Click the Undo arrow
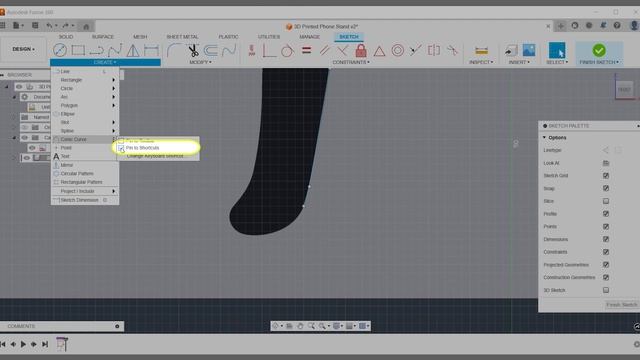Image resolution: width=640 pixels, height=360 pixels. 49,26
